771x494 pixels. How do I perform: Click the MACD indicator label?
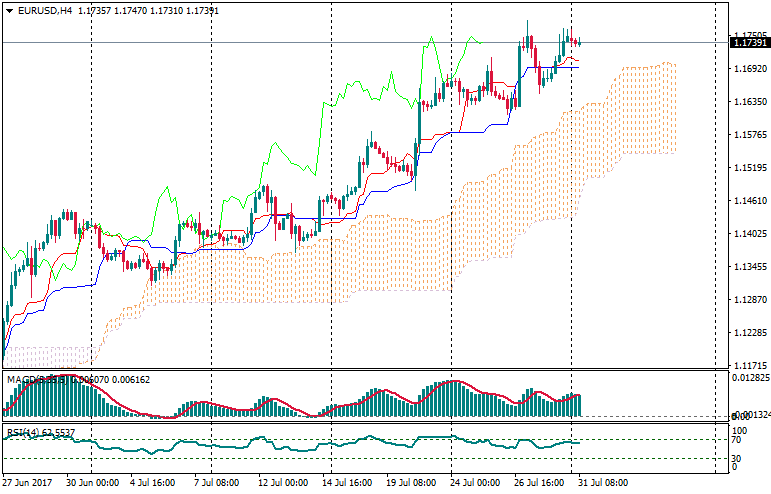click(22, 380)
